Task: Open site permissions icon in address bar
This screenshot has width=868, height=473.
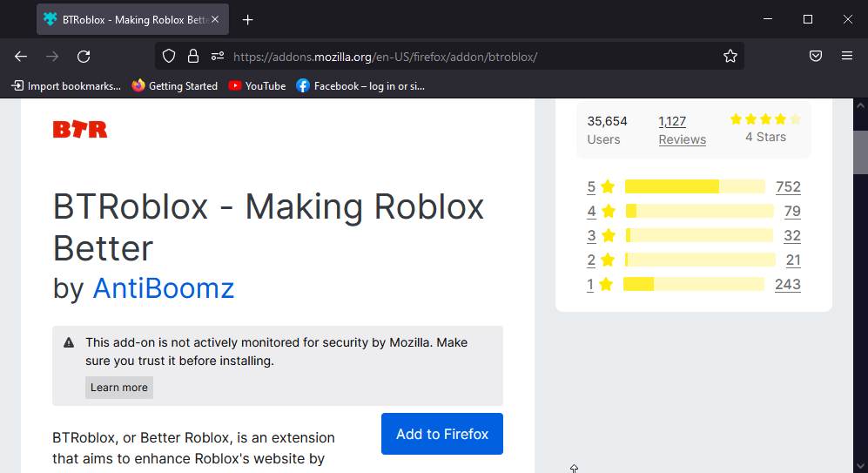Action: click(218, 56)
